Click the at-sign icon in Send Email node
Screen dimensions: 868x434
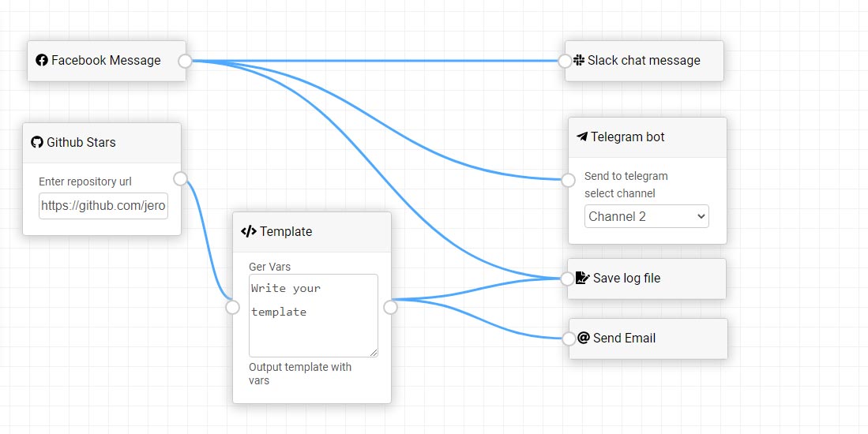584,337
